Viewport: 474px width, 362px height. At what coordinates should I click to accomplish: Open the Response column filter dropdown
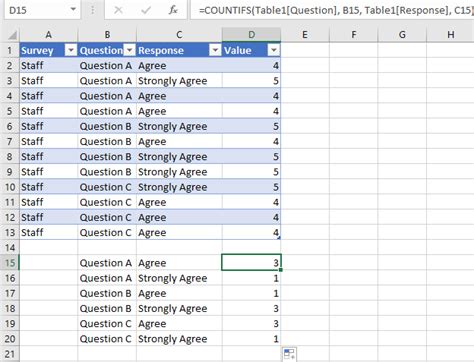click(216, 50)
